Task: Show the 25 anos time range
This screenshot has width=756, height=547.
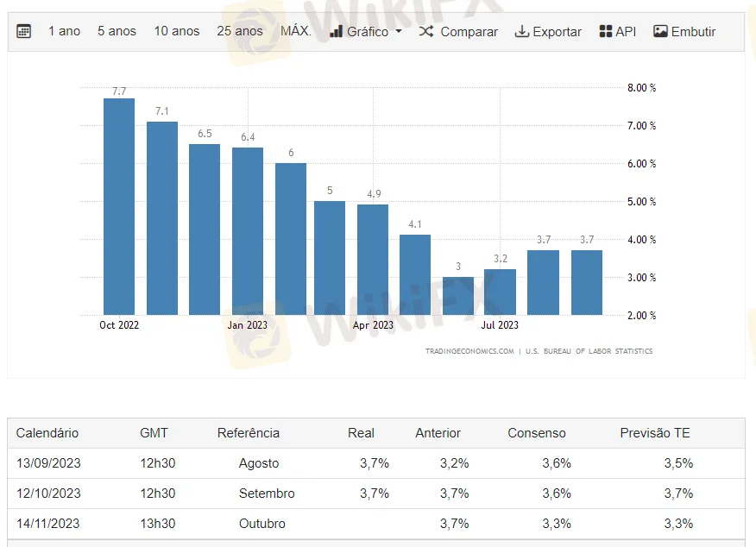Action: 240,32
